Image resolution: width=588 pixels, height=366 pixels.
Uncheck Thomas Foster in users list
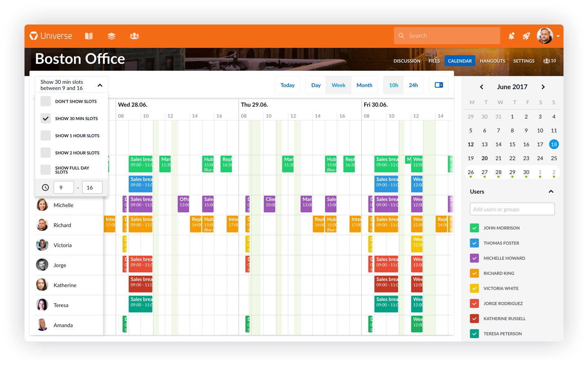(474, 243)
